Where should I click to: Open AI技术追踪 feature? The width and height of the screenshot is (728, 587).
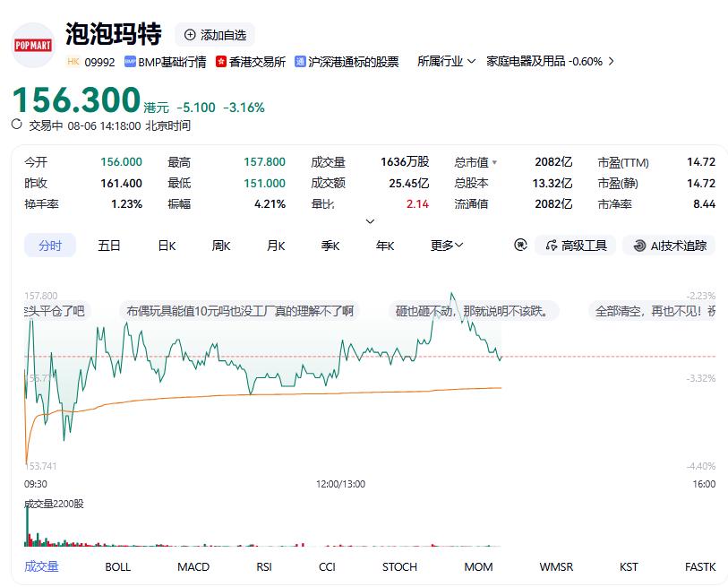pyautogui.click(x=669, y=246)
